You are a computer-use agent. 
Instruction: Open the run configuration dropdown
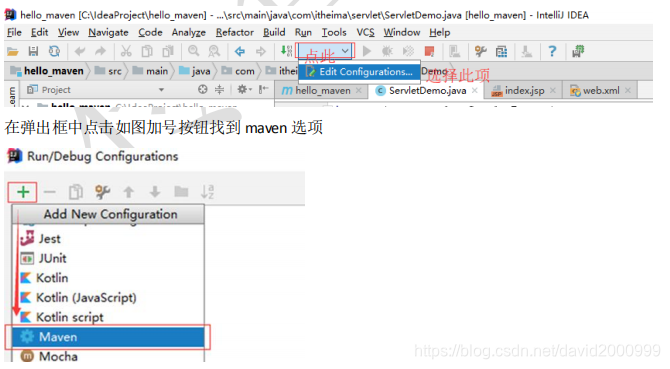click(326, 51)
